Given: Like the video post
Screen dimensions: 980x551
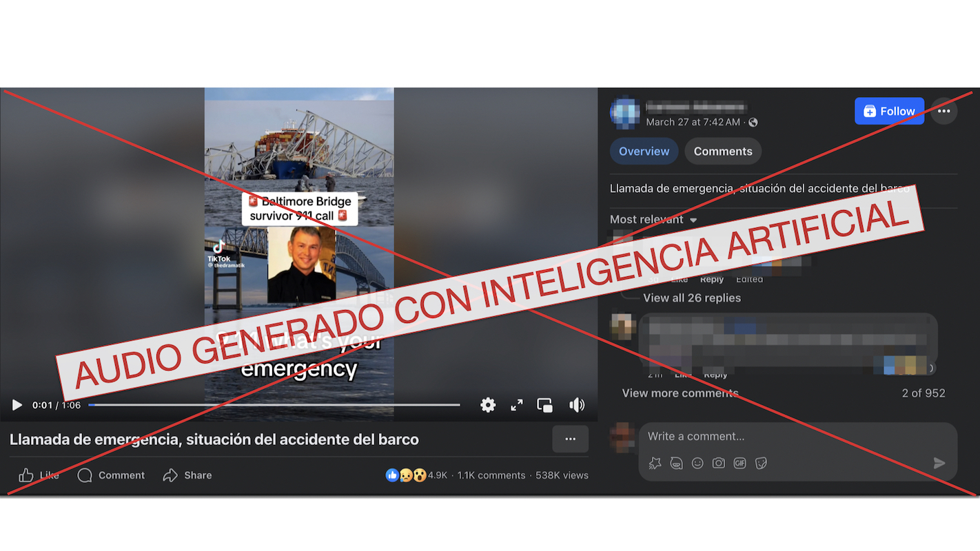Looking at the screenshot, I should (39, 475).
